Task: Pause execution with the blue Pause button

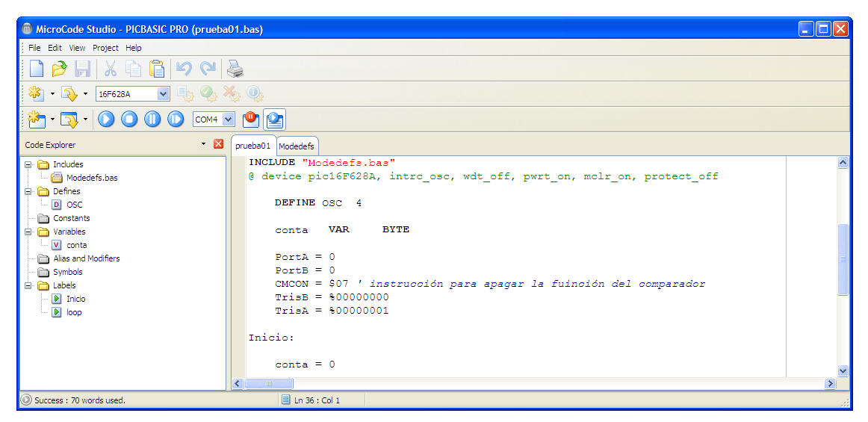Action: [153, 119]
